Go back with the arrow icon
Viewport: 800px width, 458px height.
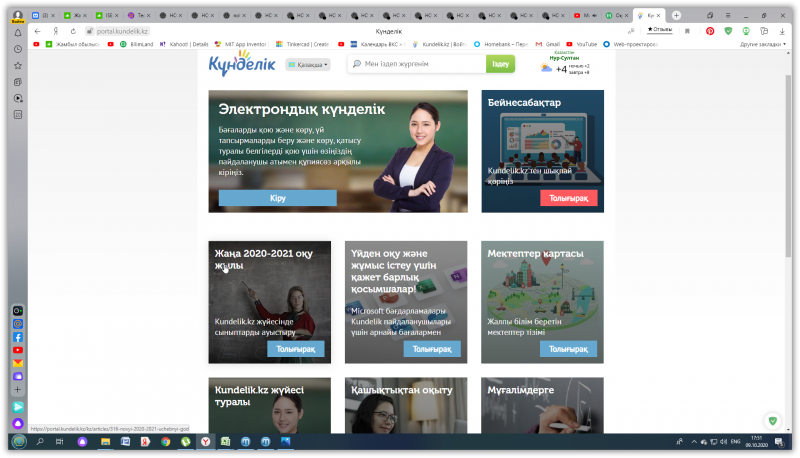[x=37, y=31]
